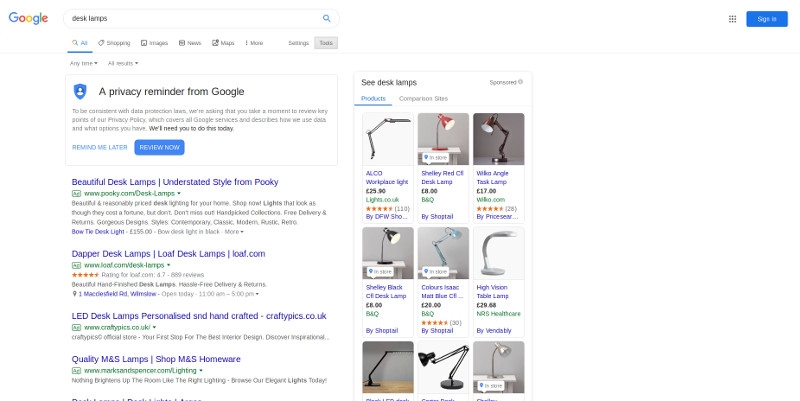The height and width of the screenshot is (401, 800).
Task: Click In store badge on Shelley Black lamp
Action: 381,272
